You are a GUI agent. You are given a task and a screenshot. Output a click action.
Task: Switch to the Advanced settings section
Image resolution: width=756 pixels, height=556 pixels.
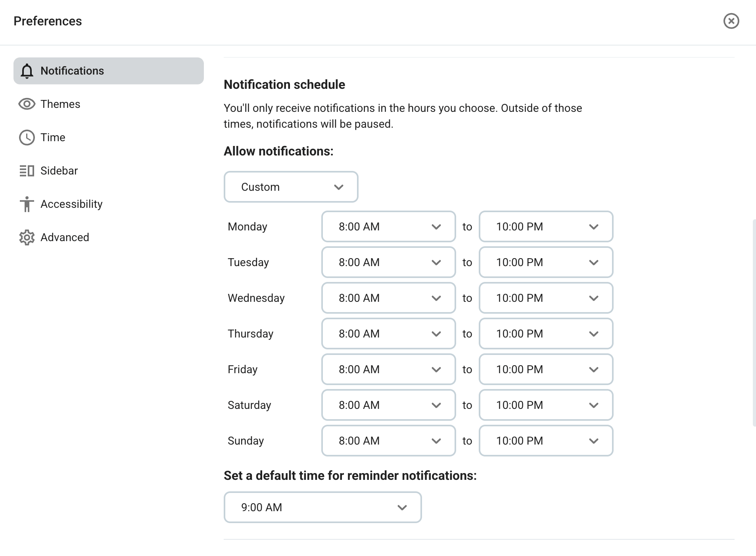pyautogui.click(x=65, y=237)
